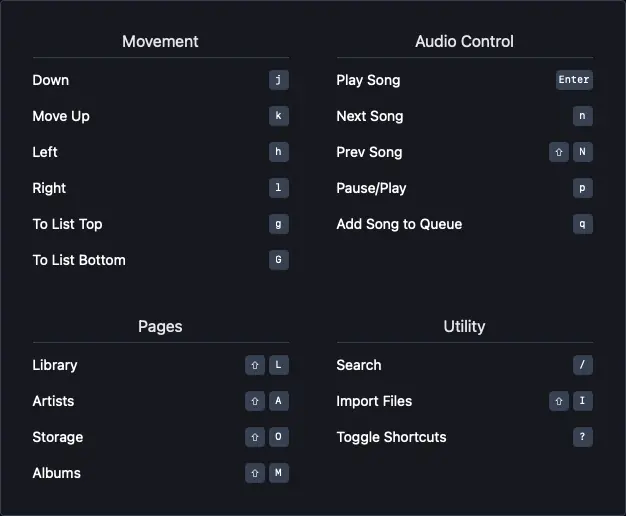Click the shift arrow icon beside Prev Song

[559, 152]
